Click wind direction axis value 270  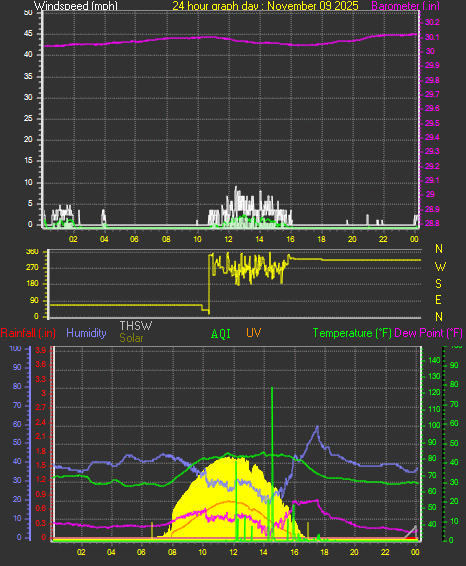(x=32, y=267)
